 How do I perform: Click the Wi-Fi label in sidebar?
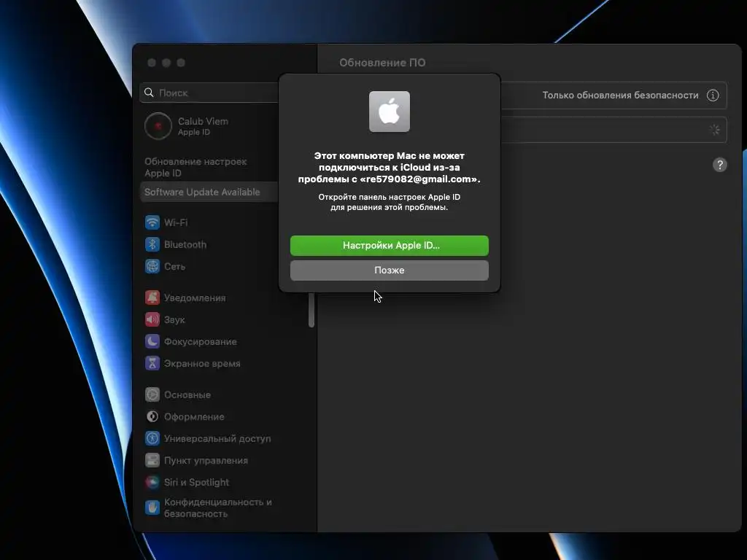click(176, 222)
